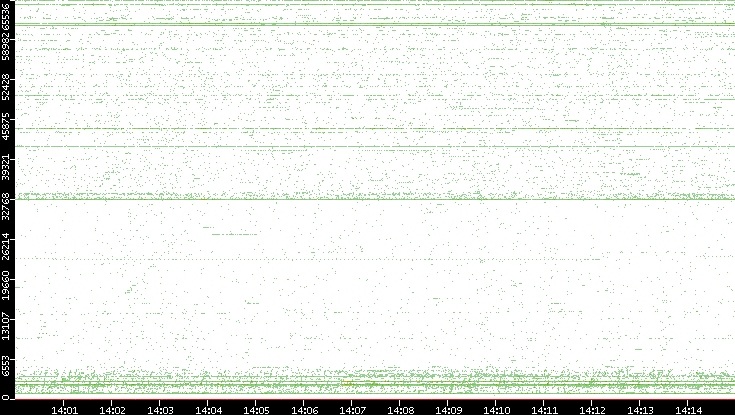Choose the 14:14 time axis label

688,409
